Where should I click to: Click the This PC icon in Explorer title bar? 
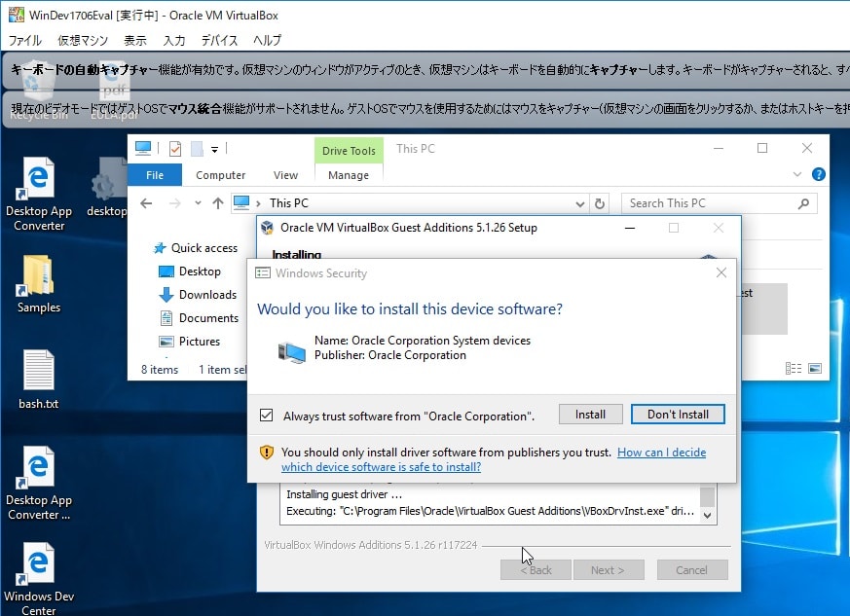(143, 148)
